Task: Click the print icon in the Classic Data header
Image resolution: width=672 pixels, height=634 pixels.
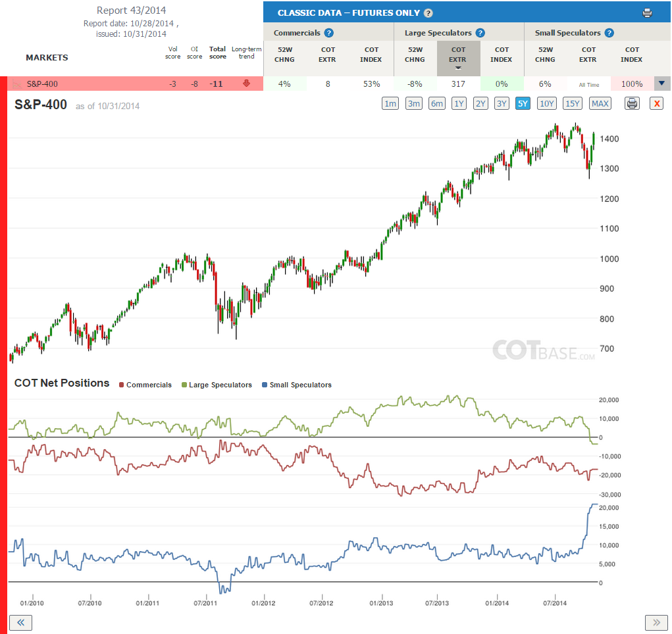Action: point(647,13)
